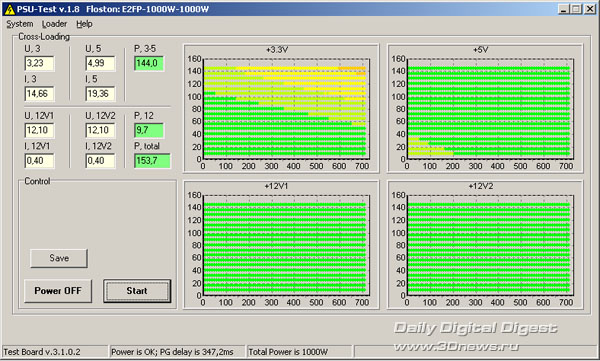Image resolution: width=600 pixels, height=361 pixels.
Task: Click the +3.3V cross-loading chart
Action: (281, 108)
